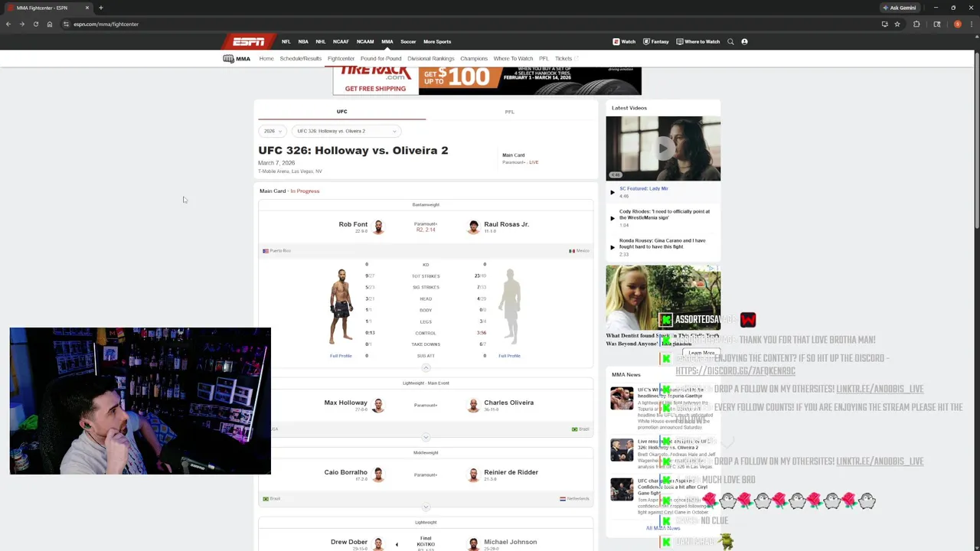Go back in browser history

(8, 24)
